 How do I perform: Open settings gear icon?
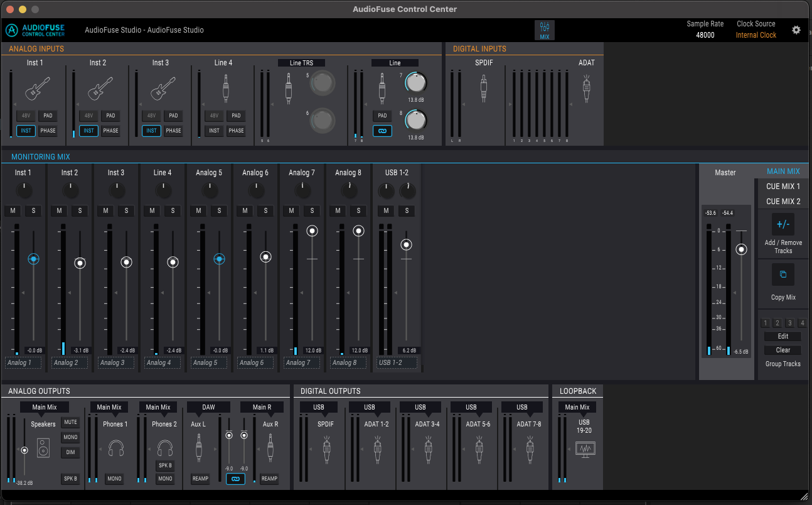point(796,30)
